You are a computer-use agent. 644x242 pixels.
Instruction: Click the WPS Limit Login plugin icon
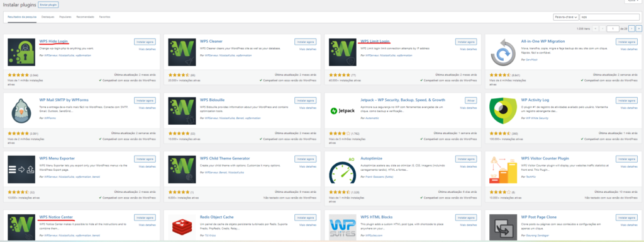pos(343,52)
